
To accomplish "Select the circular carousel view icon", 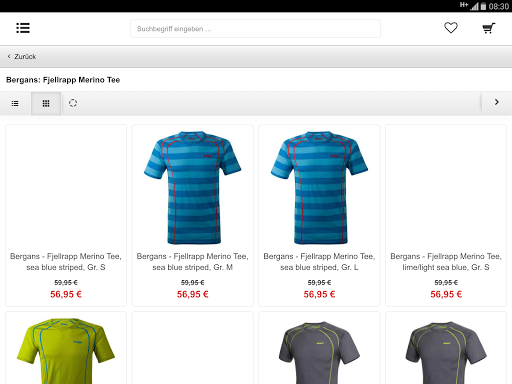I will [x=73, y=103].
